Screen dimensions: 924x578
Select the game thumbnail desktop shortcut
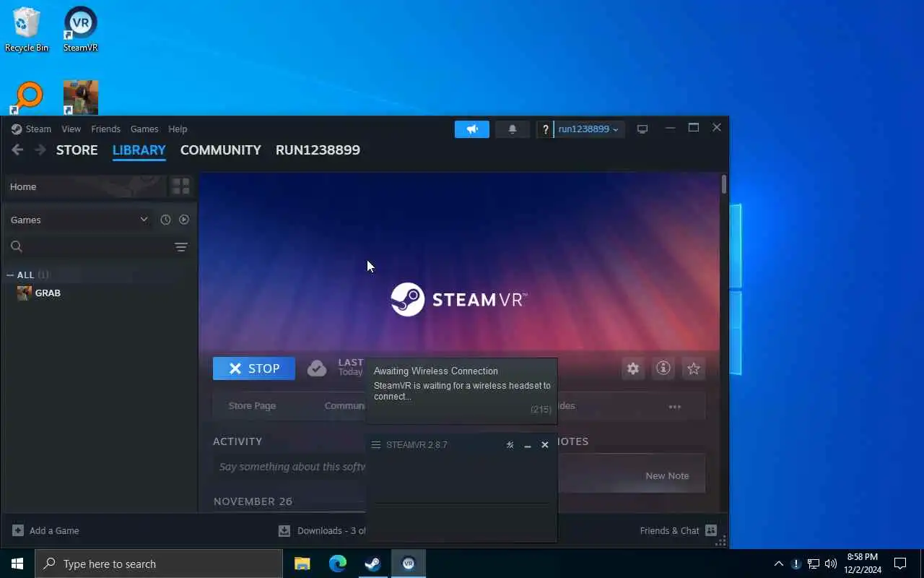81,98
